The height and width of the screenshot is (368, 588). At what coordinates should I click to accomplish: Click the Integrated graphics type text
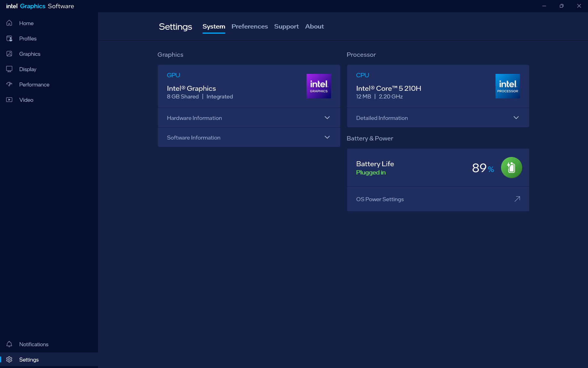pyautogui.click(x=220, y=97)
